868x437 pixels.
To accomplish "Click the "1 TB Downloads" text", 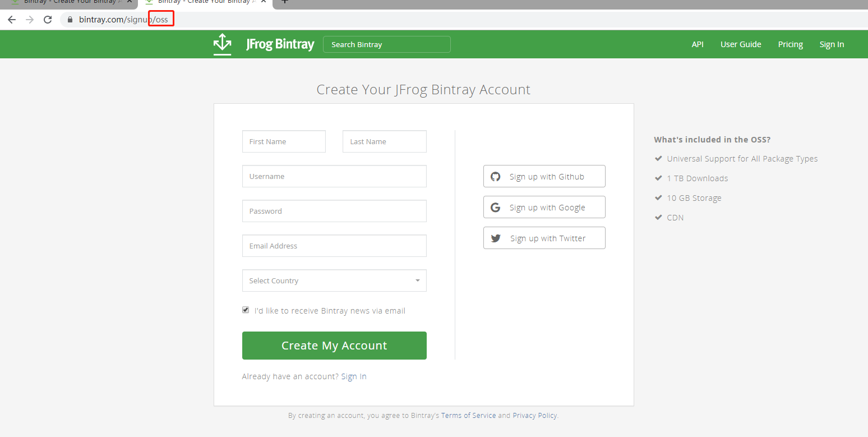I will pyautogui.click(x=698, y=178).
